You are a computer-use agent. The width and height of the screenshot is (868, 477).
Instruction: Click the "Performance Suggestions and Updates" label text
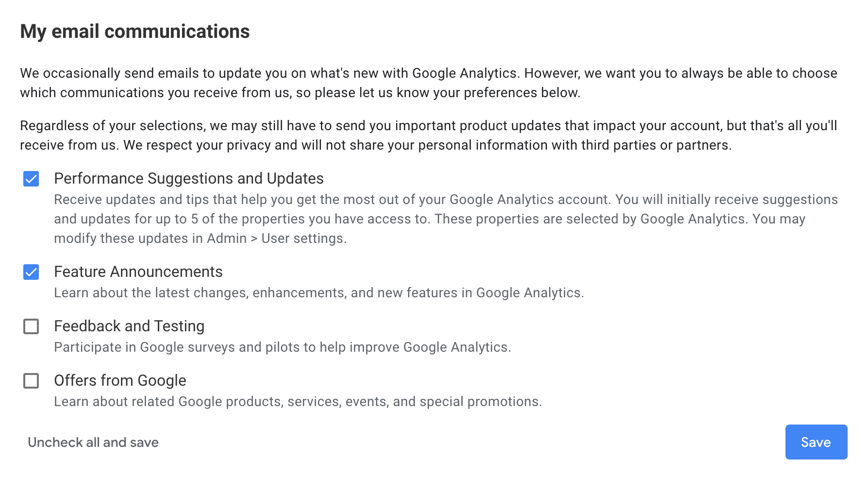pyautogui.click(x=189, y=179)
